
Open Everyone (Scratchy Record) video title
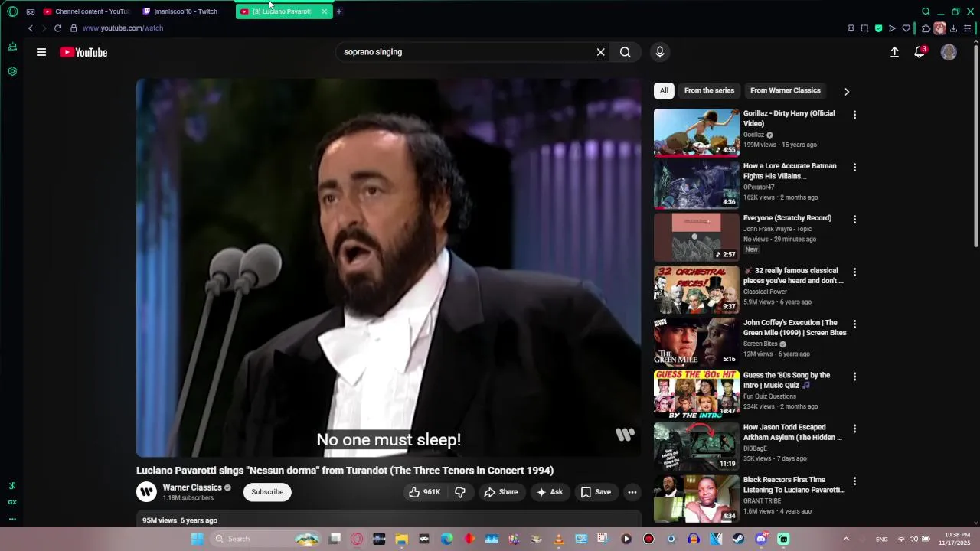point(787,218)
